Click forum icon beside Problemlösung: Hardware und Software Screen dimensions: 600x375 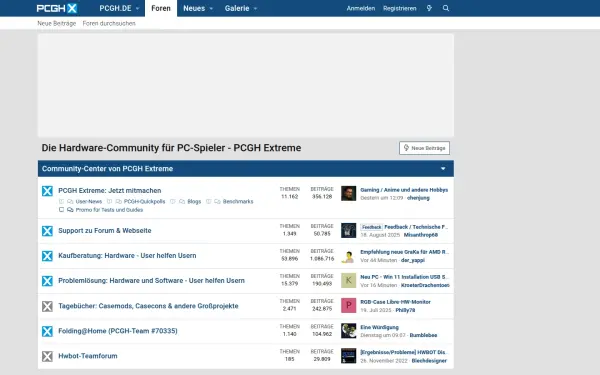click(x=47, y=281)
